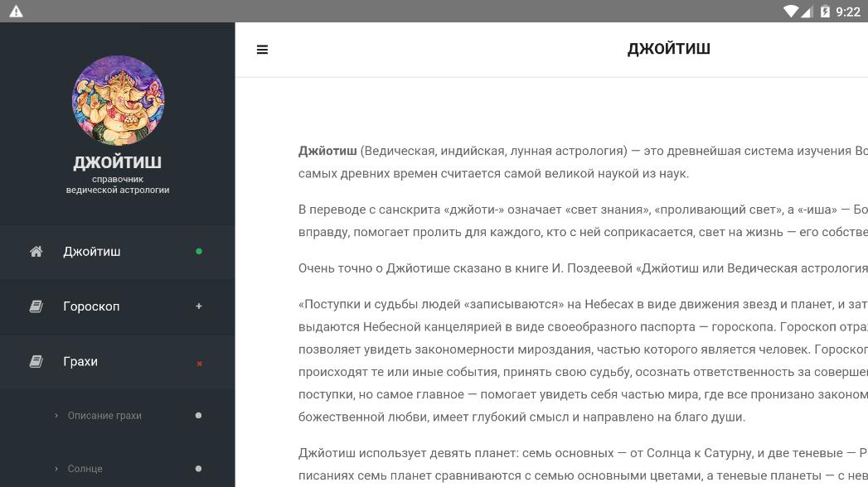Tap the line божественной любви, имеет глубокий смысл
Image resolution: width=868 pixels, height=487 pixels.
(522, 417)
